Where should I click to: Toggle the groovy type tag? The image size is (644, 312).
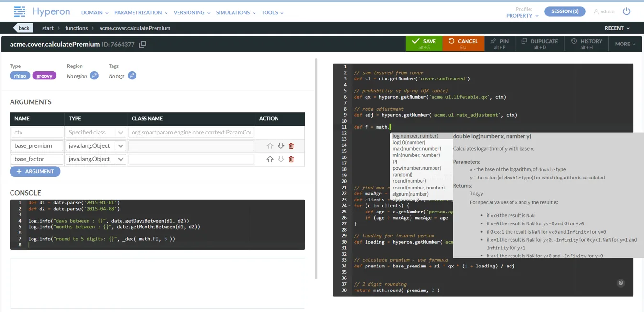(44, 76)
